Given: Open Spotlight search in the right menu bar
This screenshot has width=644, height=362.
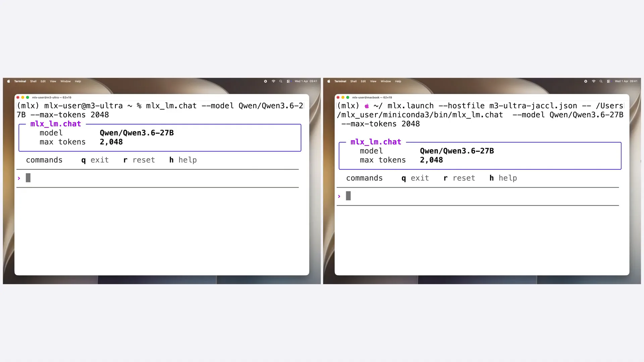Looking at the screenshot, I should (x=601, y=81).
